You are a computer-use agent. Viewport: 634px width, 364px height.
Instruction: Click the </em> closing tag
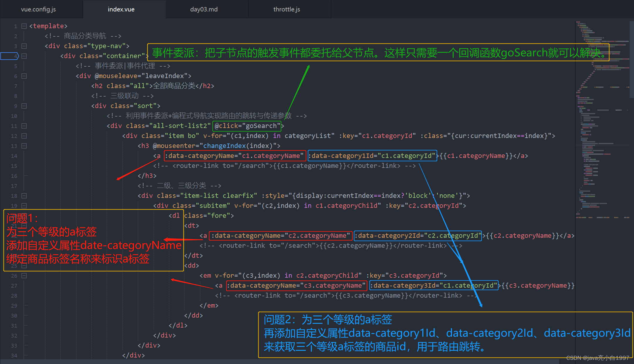tap(209, 306)
